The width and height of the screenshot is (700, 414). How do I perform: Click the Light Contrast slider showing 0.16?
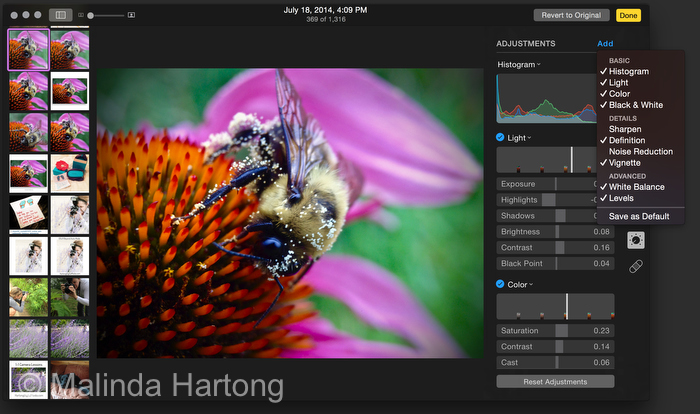pos(555,247)
